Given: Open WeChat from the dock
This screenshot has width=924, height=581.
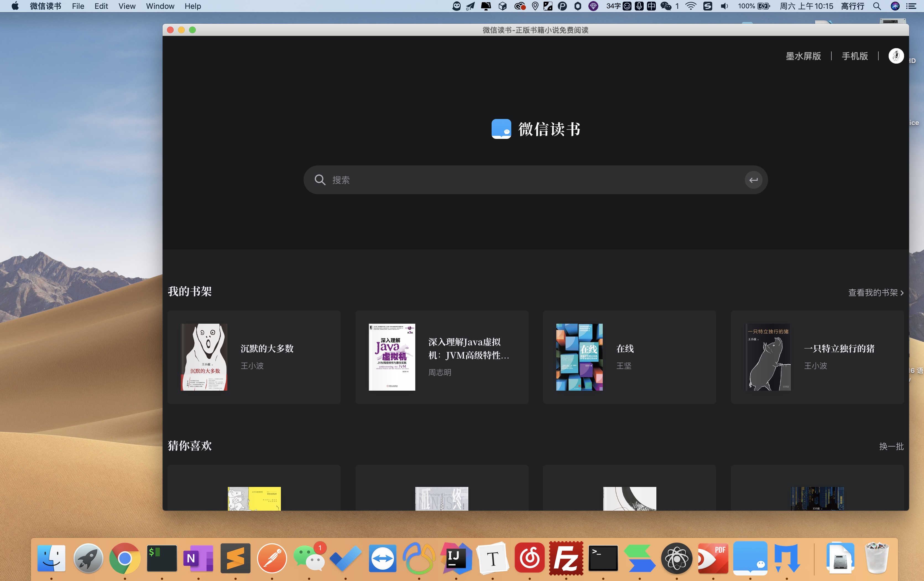Looking at the screenshot, I should 309,558.
